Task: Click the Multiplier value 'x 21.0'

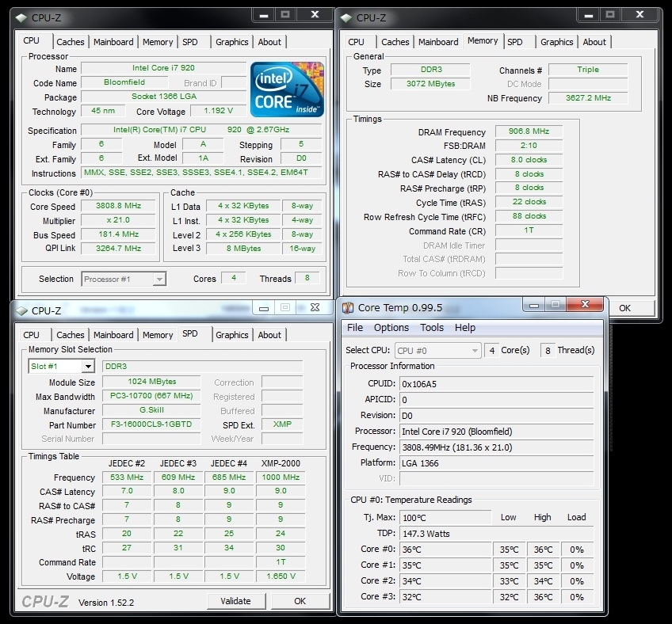Action: tap(118, 220)
